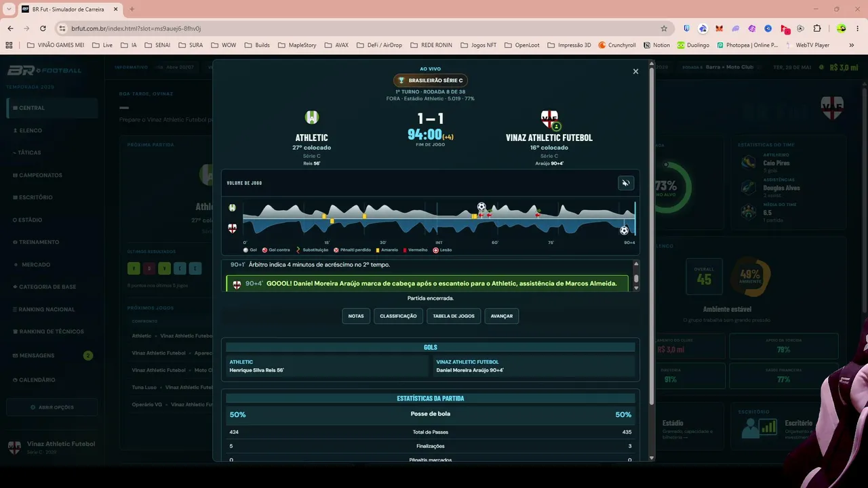Open the Live bookmark folder
Screen dimensions: 868x488
pos(102,45)
